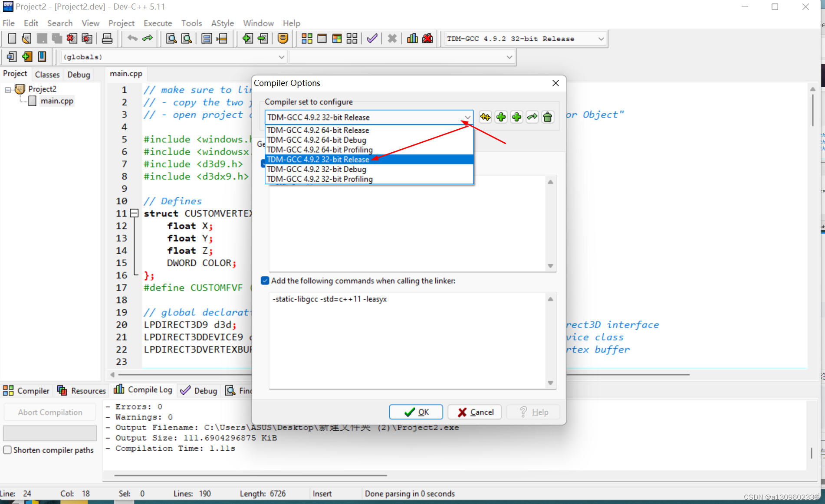Click the Find magnifier icon
The image size is (825, 504).
[x=171, y=39]
